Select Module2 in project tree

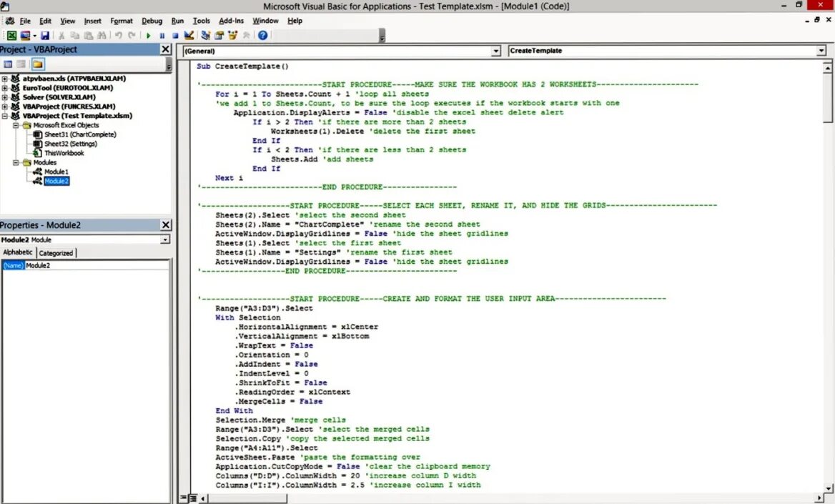[x=56, y=181]
